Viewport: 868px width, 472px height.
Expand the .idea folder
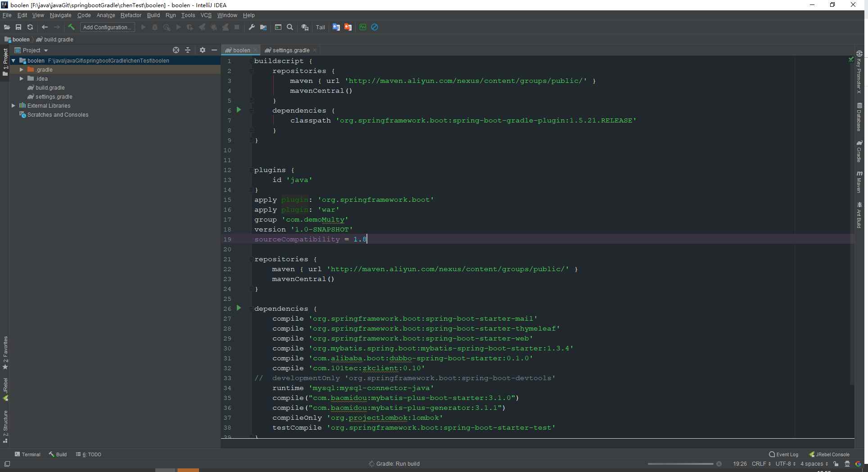[21, 78]
